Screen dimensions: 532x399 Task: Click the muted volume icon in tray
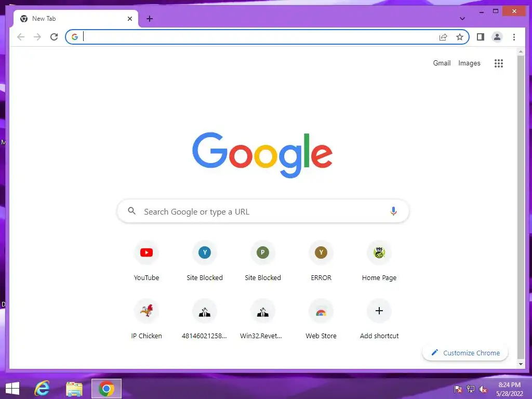tap(483, 389)
